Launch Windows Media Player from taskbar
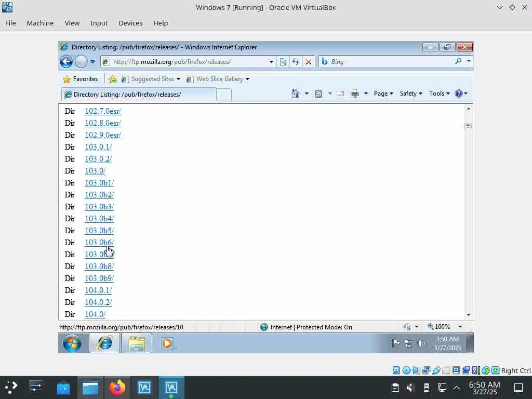The height and width of the screenshot is (399, 532). point(168,343)
